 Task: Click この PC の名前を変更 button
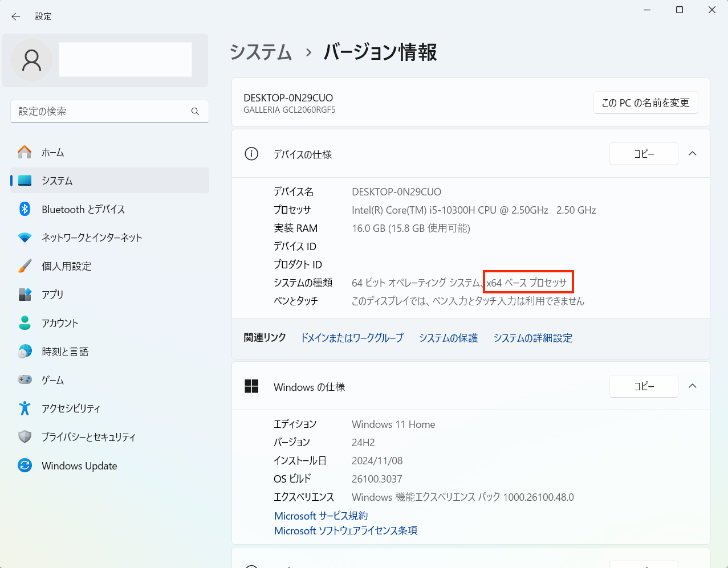[646, 103]
